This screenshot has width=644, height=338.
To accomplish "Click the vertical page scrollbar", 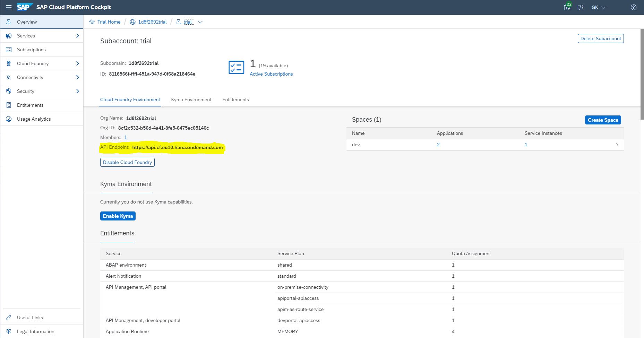I will [x=642, y=69].
